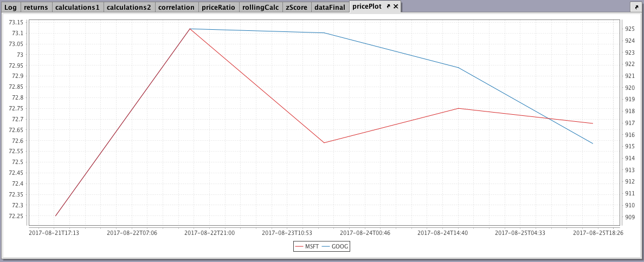Select the pricePlot tab label
The image size is (644, 262).
click(367, 6)
